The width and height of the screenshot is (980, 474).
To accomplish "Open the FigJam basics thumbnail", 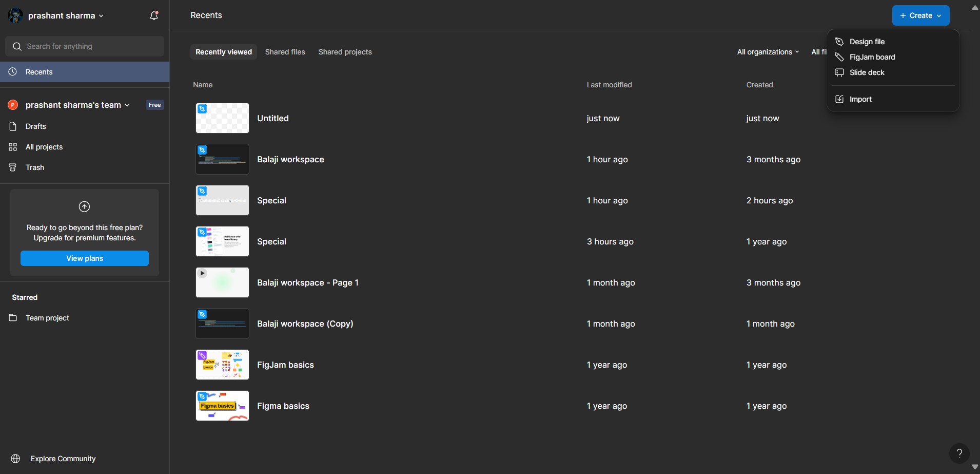I will point(222,365).
